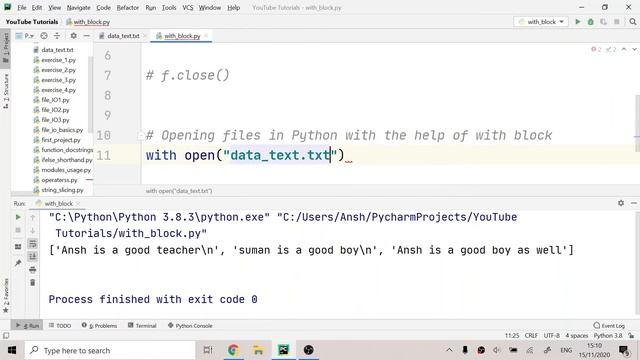Open File Explorer from the taskbar
640x360 pixels.
(258, 350)
